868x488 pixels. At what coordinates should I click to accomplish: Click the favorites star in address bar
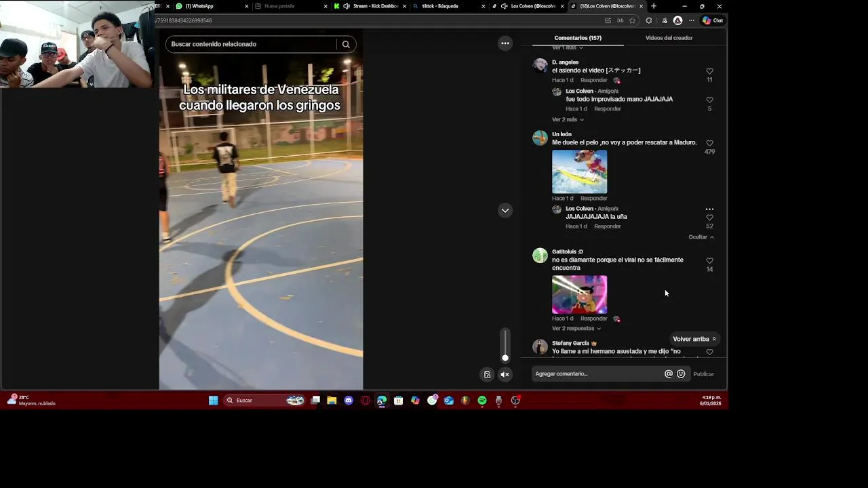click(633, 21)
